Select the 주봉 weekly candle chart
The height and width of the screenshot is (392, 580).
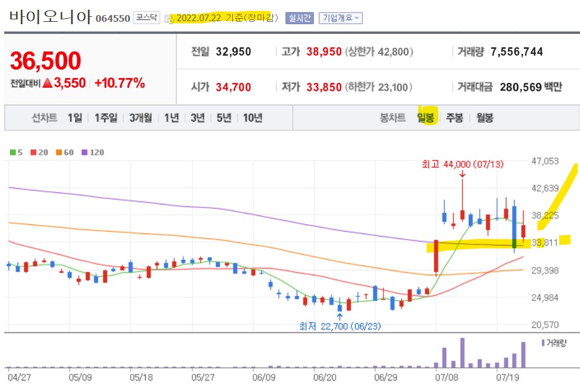pyautogui.click(x=455, y=118)
